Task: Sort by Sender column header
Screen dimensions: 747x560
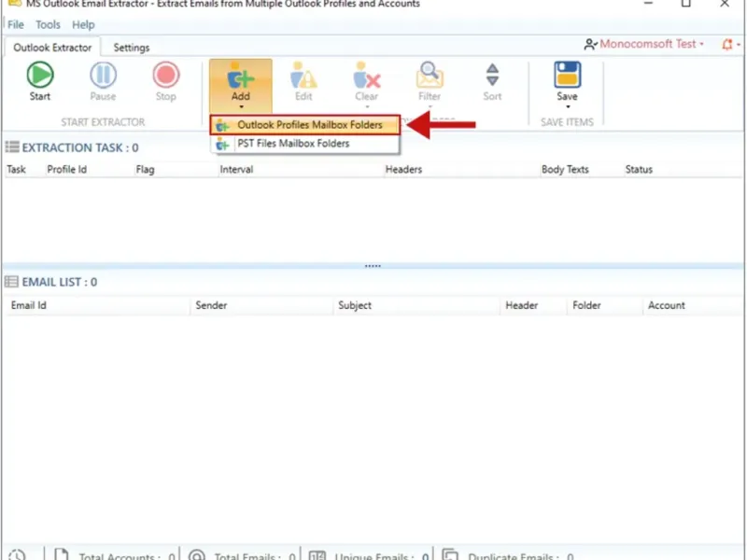Action: [211, 305]
